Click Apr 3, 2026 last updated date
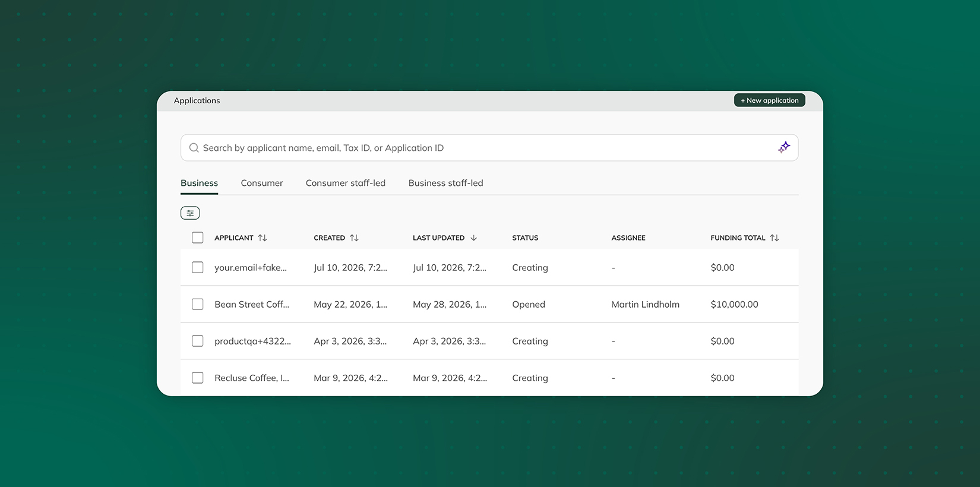This screenshot has width=980, height=487. 449,341
